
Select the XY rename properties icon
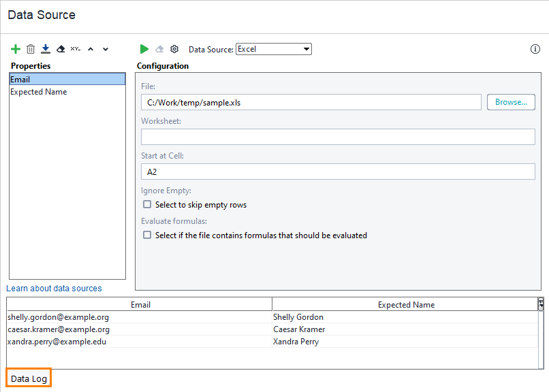click(76, 48)
